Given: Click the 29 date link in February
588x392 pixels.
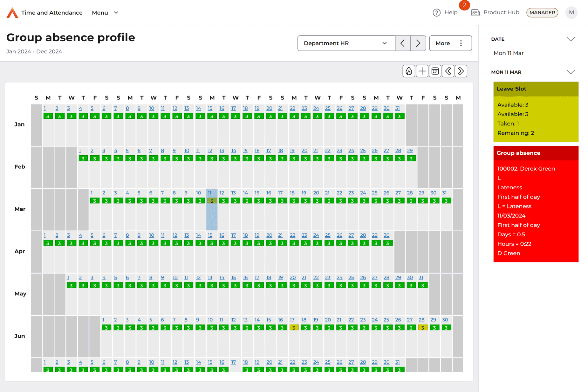Looking at the screenshot, I should pos(410,151).
